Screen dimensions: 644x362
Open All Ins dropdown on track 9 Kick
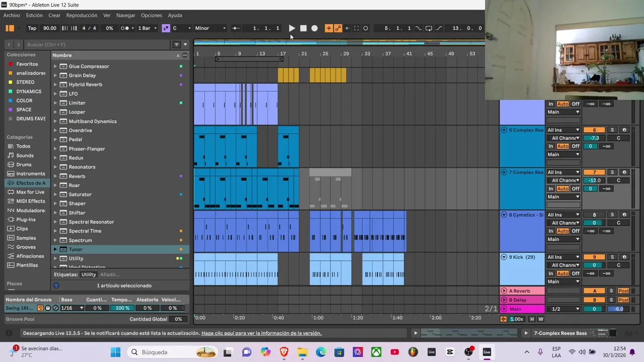pyautogui.click(x=563, y=257)
